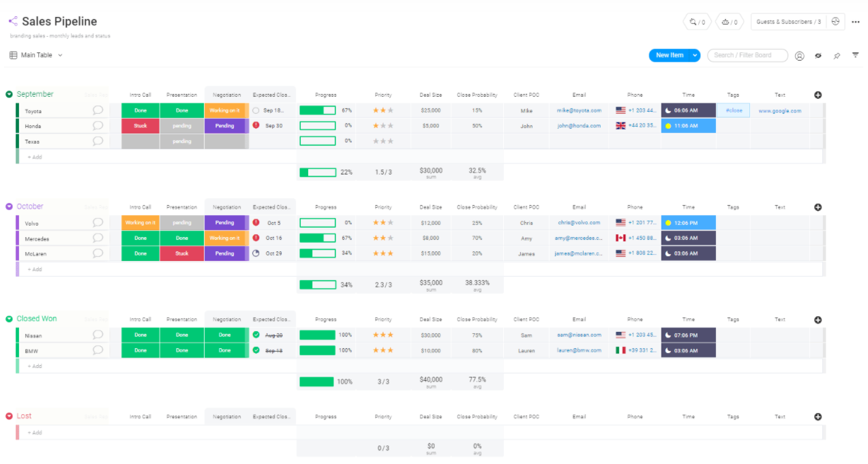Open the conversation bubble for Nissan

coord(98,335)
